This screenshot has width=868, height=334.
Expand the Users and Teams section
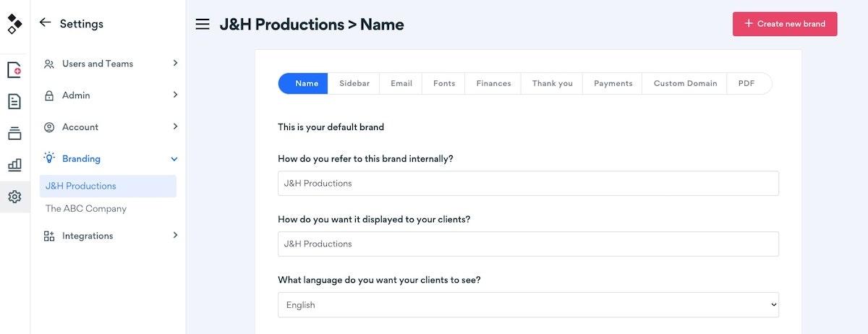pos(109,64)
